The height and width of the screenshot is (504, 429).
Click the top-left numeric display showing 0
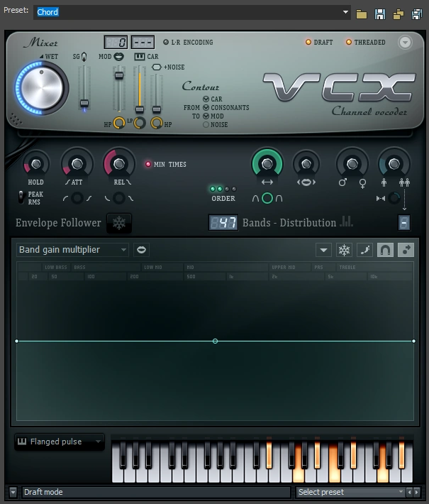pyautogui.click(x=116, y=42)
